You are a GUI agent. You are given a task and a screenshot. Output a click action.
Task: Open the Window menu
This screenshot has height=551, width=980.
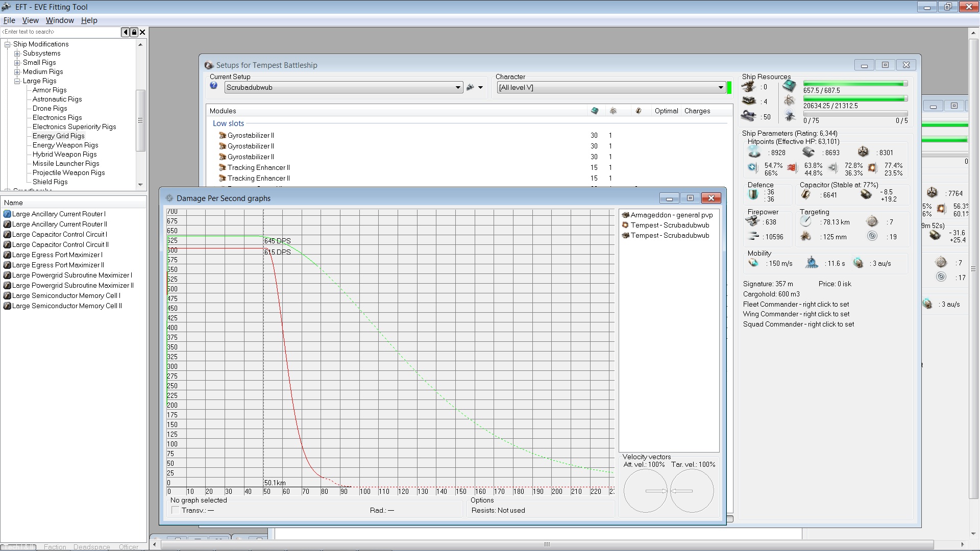tap(60, 20)
